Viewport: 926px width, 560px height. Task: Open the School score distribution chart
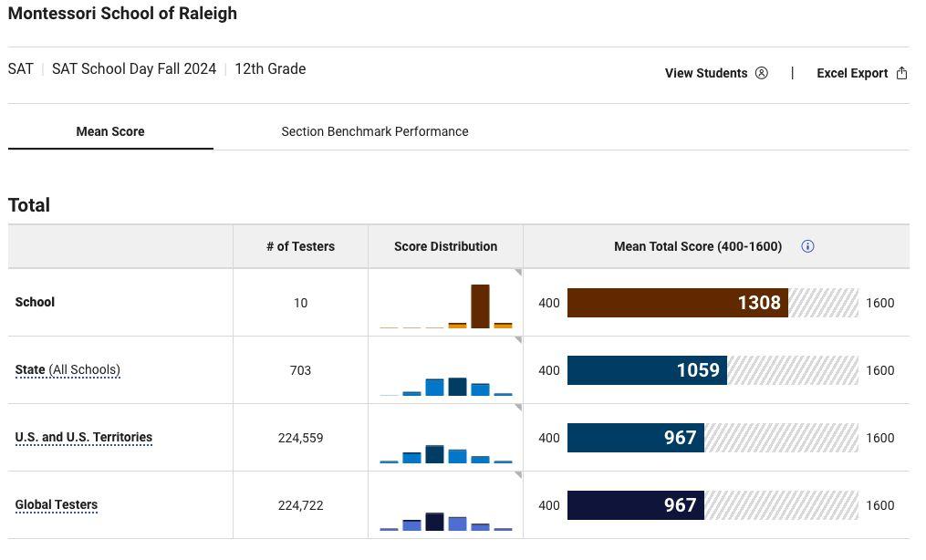coord(446,306)
